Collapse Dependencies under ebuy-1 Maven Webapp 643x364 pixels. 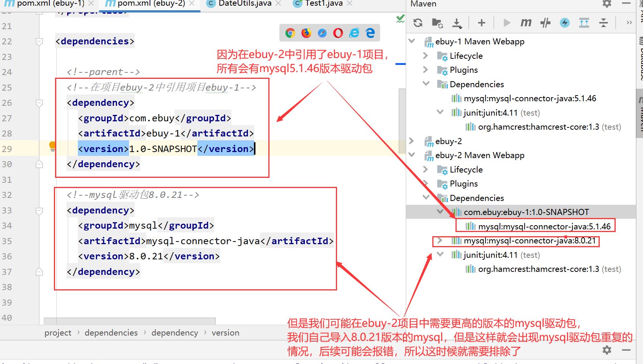click(426, 84)
